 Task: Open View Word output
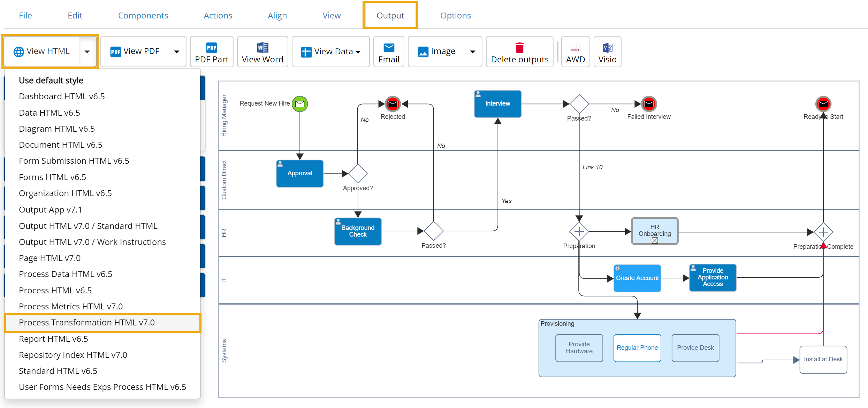click(x=262, y=52)
